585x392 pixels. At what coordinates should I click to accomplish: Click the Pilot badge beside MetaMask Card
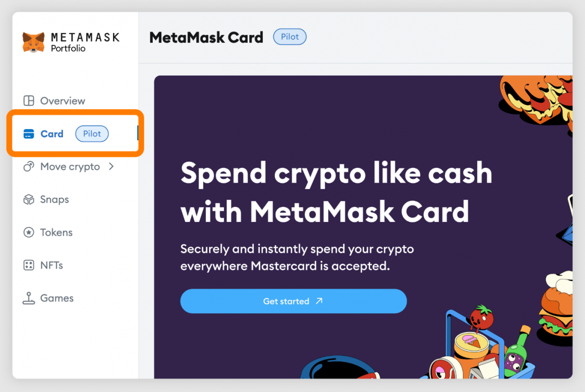click(289, 36)
